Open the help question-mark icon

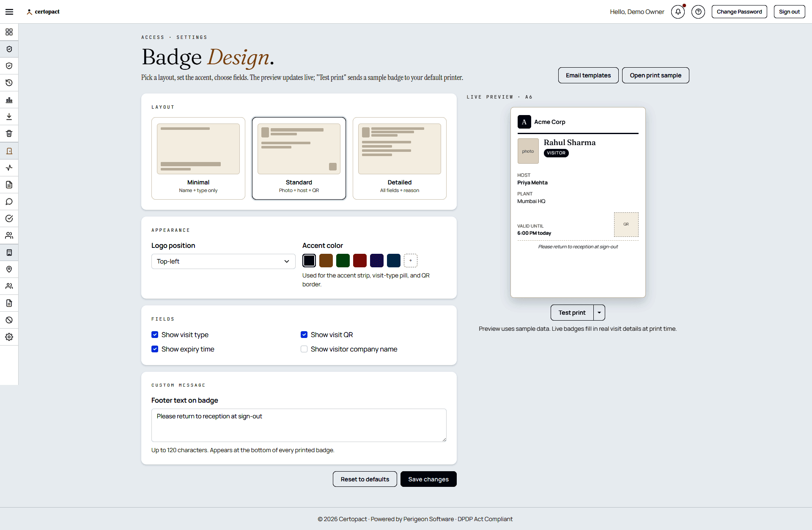click(698, 12)
